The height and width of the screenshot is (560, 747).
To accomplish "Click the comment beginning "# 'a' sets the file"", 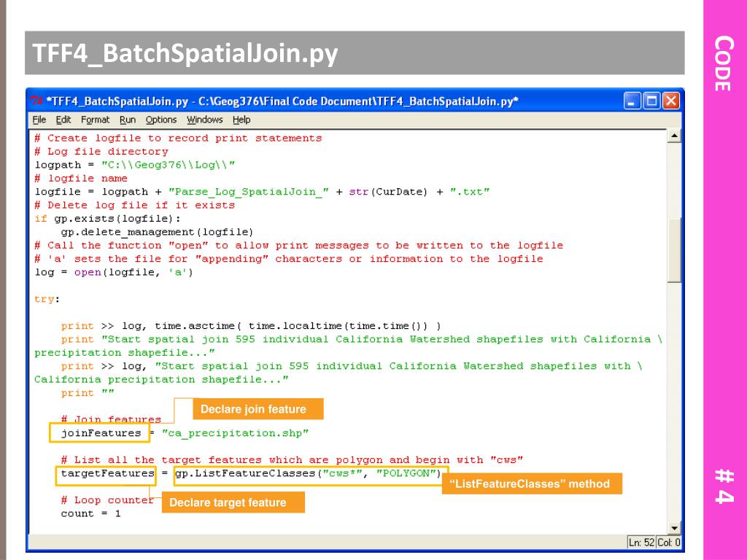I will pyautogui.click(x=289, y=259).
